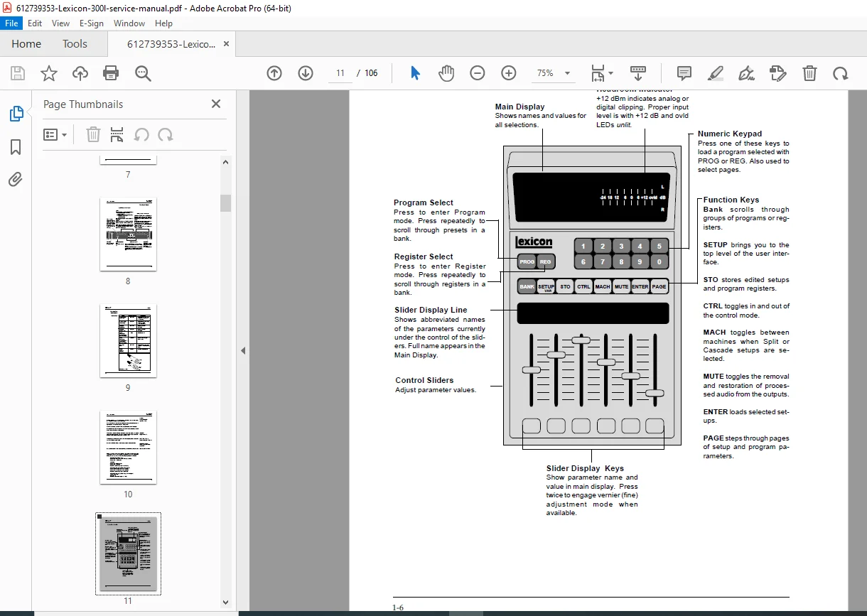Viewport: 867px width, 616px height.
Task: Open the E-Sign menu
Action: [92, 23]
